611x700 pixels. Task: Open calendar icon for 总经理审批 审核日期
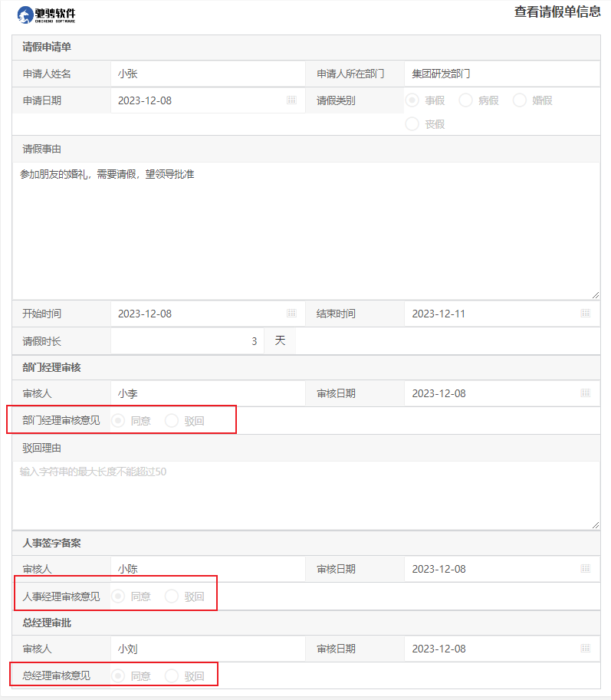(586, 649)
